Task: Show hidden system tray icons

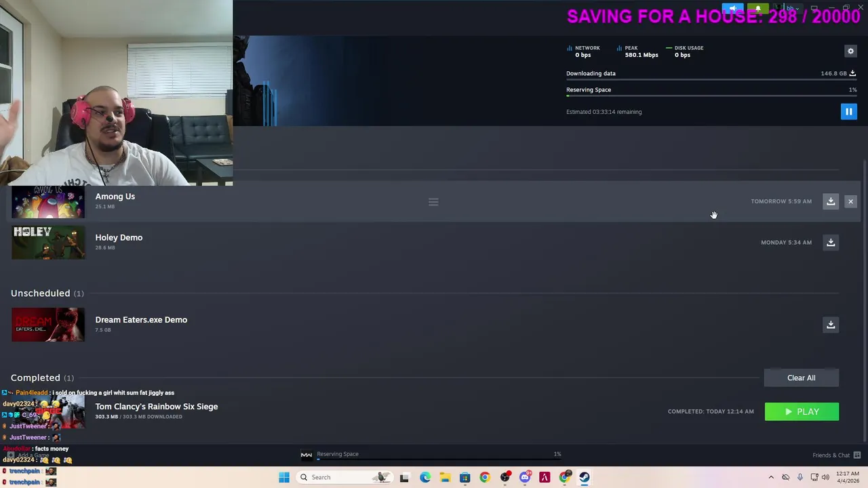Action: coord(771,477)
